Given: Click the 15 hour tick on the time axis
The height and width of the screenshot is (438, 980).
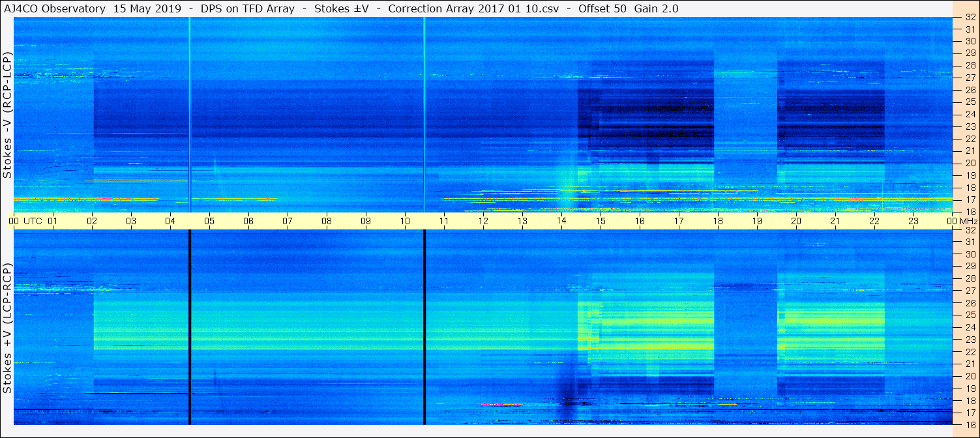Looking at the screenshot, I should [x=601, y=221].
